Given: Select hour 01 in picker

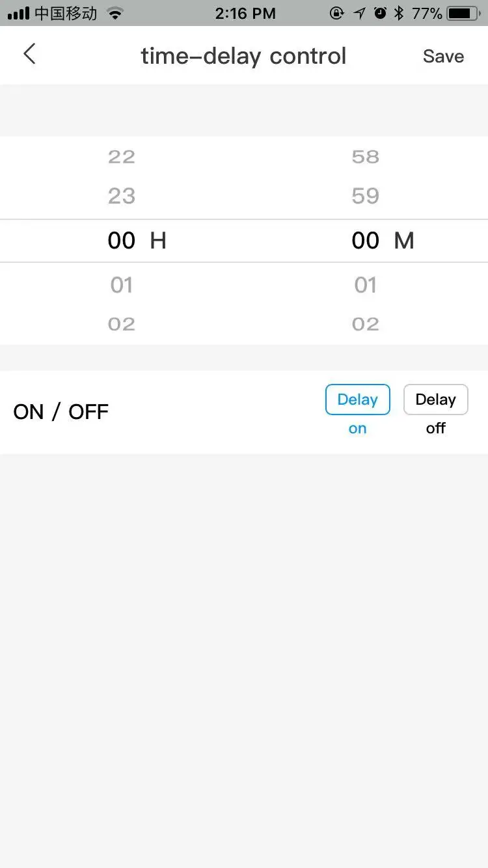Looking at the screenshot, I should (122, 285).
